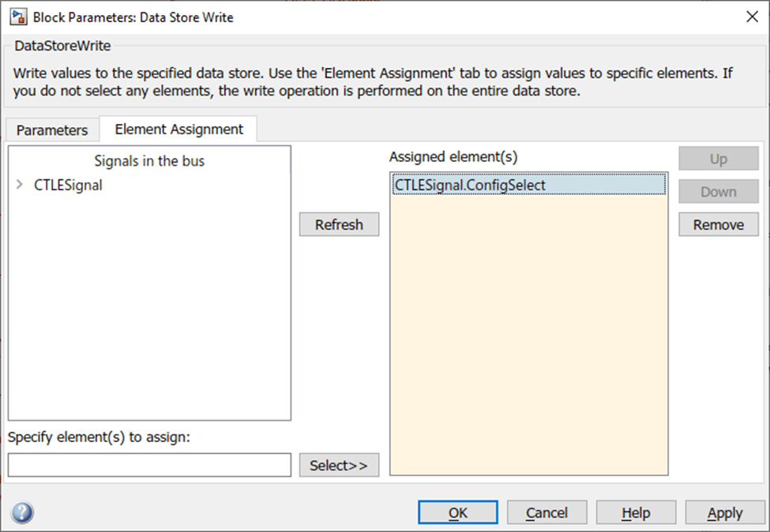The height and width of the screenshot is (532, 770).
Task: Remove the selected assigned element
Action: [718, 225]
